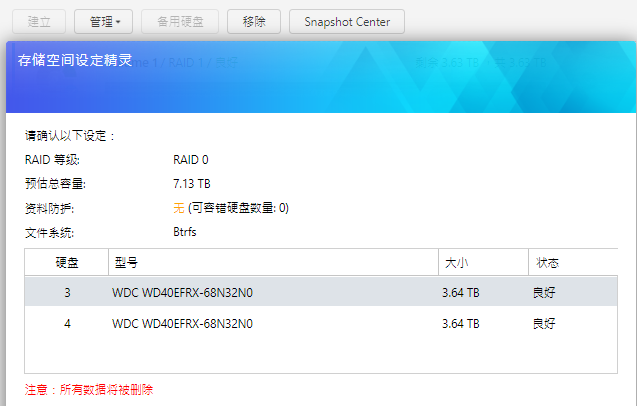Click the 良好 status of disk 4
Screen dimensions: 637x406
pyautogui.click(x=544, y=324)
